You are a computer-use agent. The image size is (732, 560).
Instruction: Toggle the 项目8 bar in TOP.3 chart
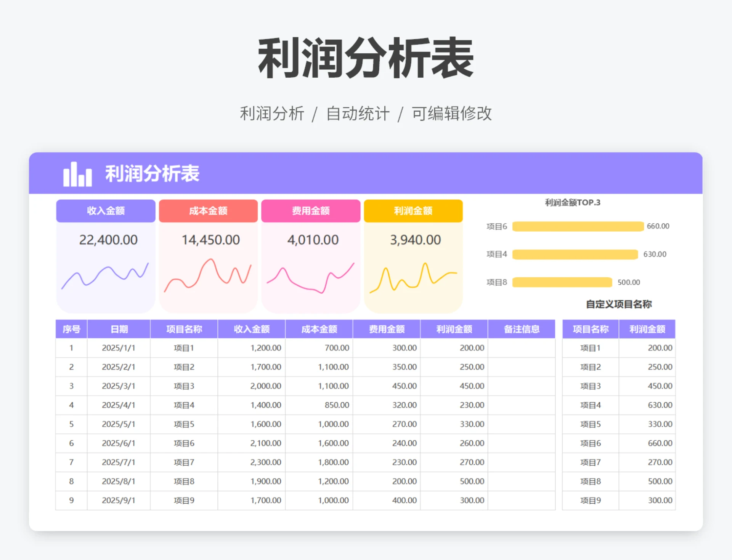[x=562, y=282]
